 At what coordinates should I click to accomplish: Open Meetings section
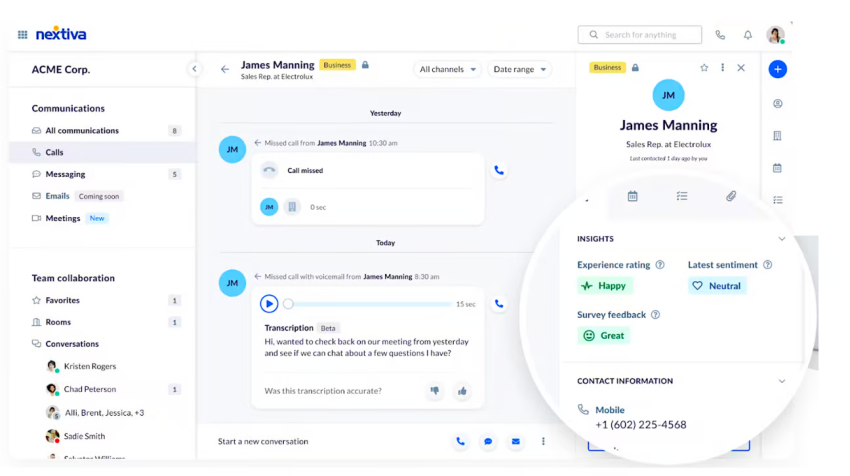(102, 218)
